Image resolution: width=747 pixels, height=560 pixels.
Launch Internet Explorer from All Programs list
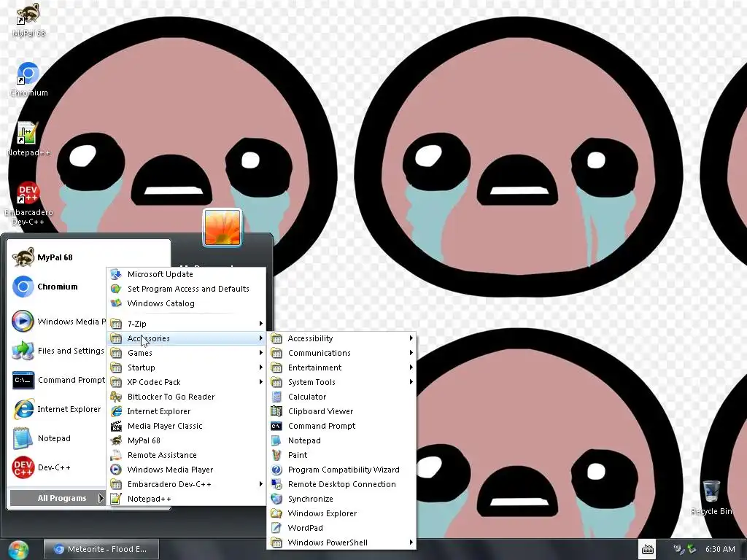click(x=186, y=411)
